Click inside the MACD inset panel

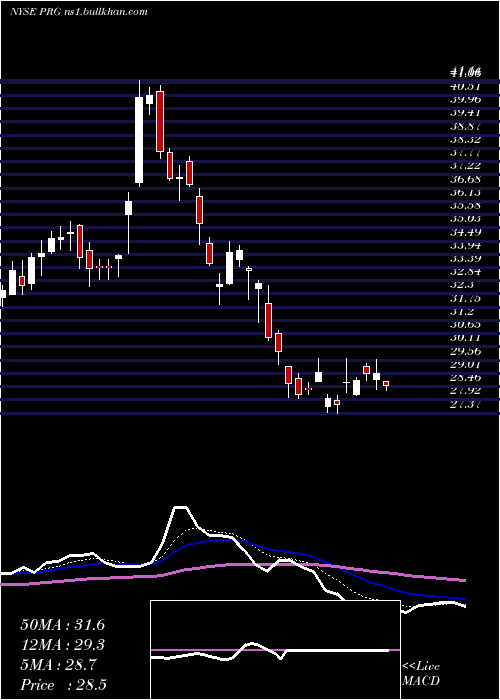pos(275,650)
